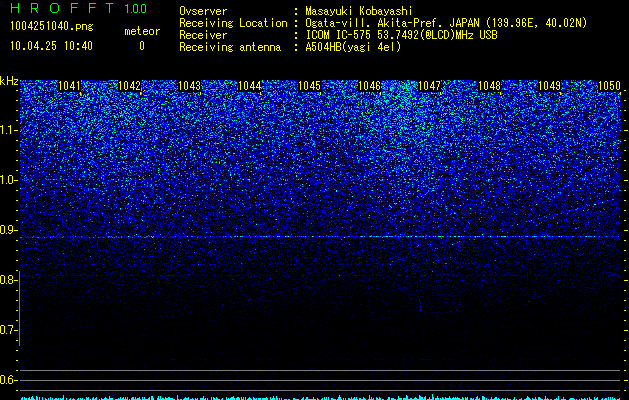Click the 1049 time marker

click(x=550, y=86)
